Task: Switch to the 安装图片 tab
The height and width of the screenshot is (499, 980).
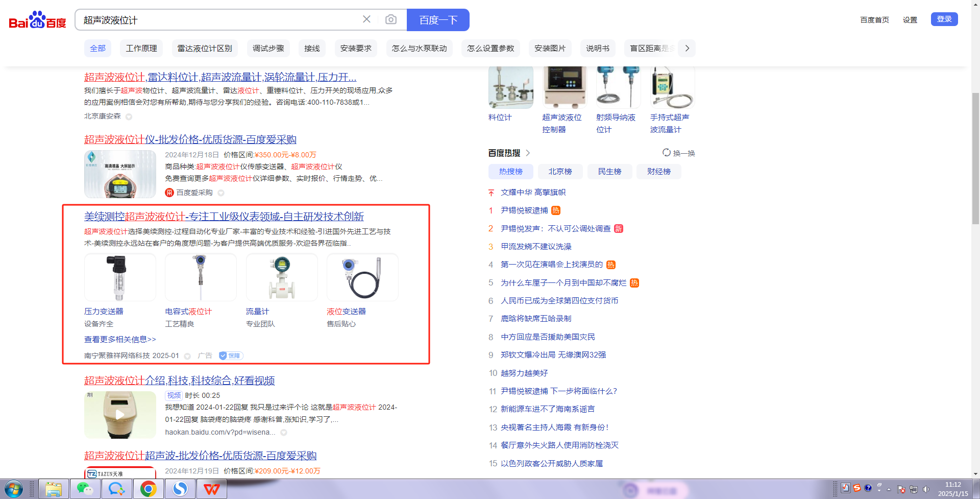Action: 550,48
